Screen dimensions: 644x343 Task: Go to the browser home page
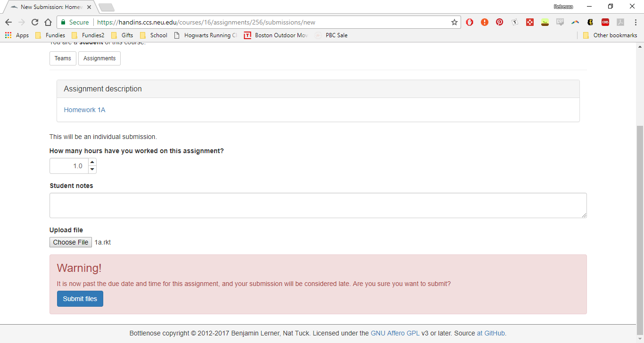pyautogui.click(x=48, y=22)
